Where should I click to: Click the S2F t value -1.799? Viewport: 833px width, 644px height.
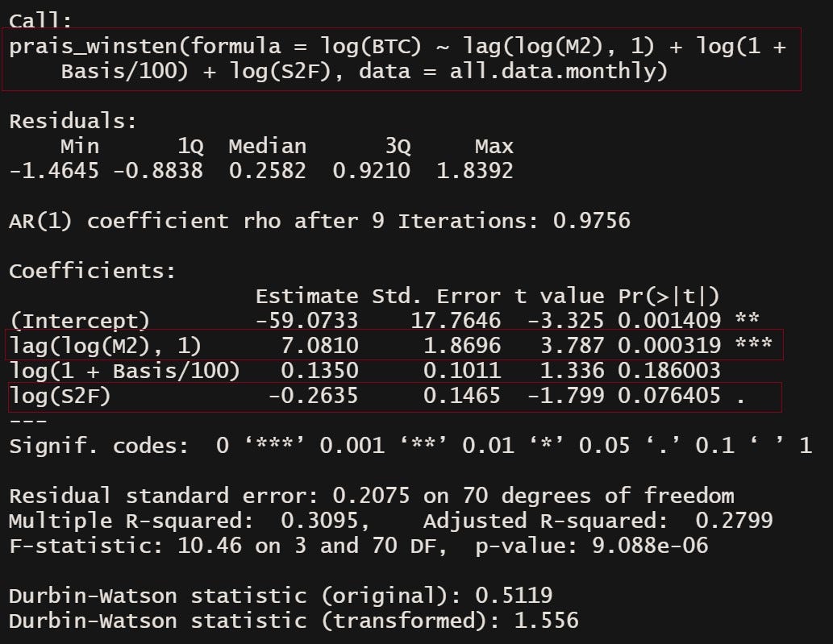pos(566,396)
